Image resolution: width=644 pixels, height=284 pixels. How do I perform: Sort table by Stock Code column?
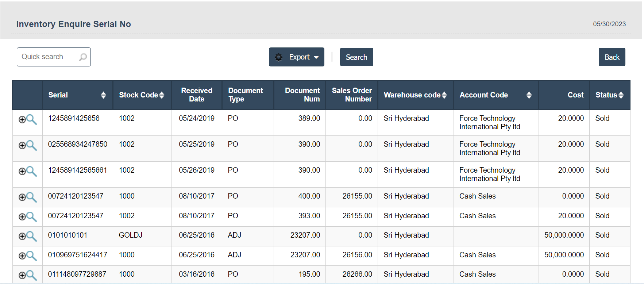(162, 95)
